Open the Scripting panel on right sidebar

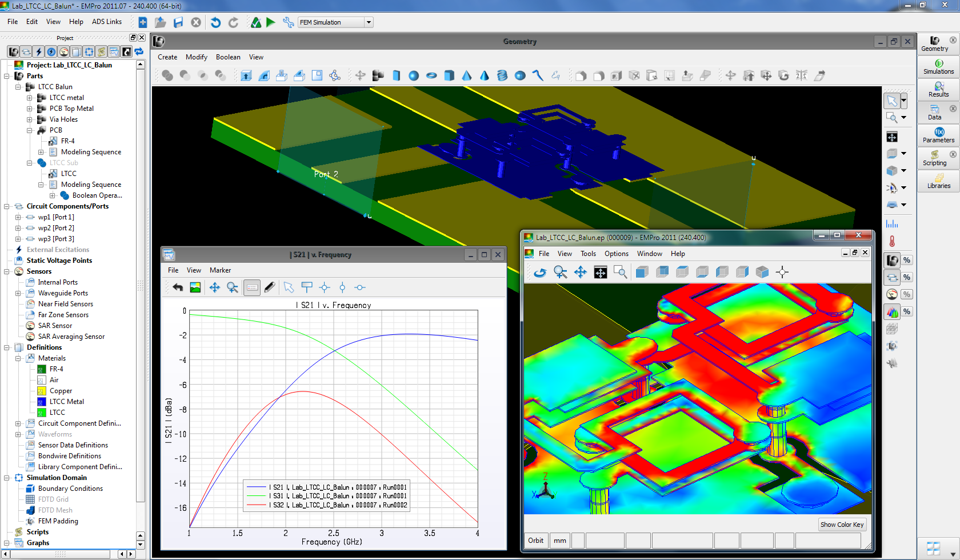point(935,159)
